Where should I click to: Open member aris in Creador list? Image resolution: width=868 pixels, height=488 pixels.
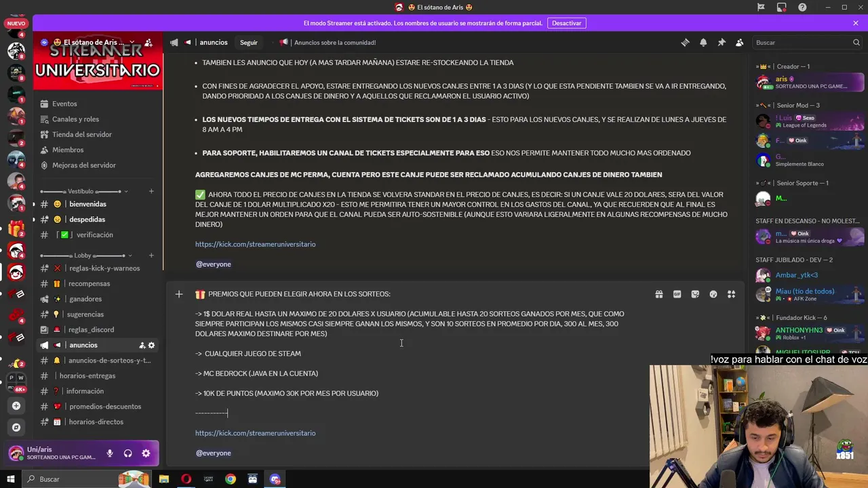coord(810,83)
